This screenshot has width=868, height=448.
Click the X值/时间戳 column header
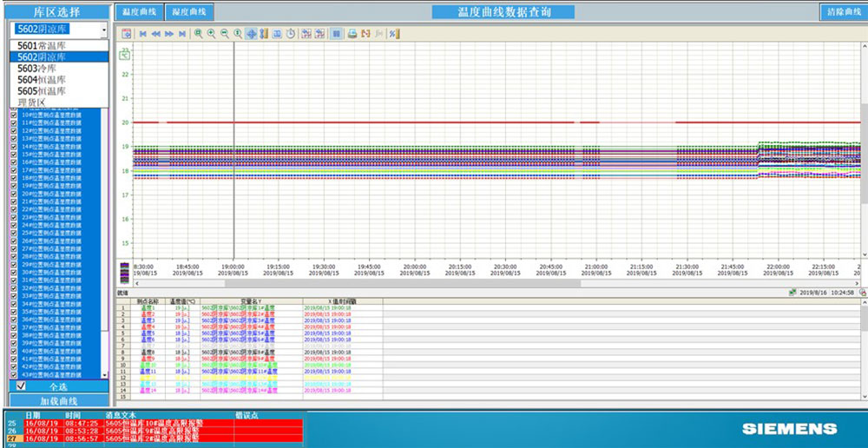click(x=343, y=301)
